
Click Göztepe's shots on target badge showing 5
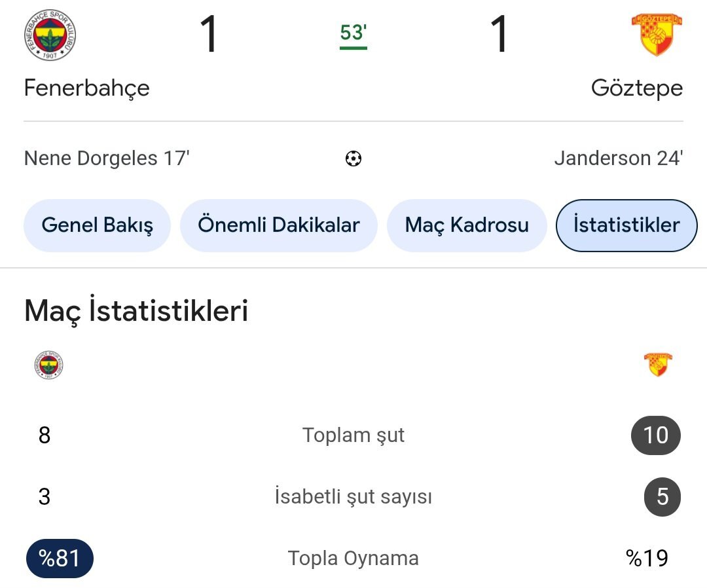[x=662, y=497]
